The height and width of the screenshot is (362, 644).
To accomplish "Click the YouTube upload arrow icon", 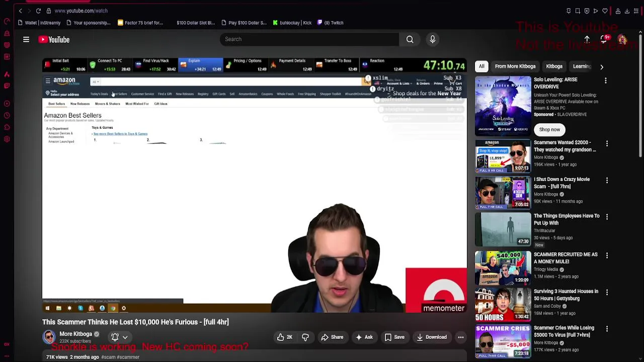I will point(587,39).
